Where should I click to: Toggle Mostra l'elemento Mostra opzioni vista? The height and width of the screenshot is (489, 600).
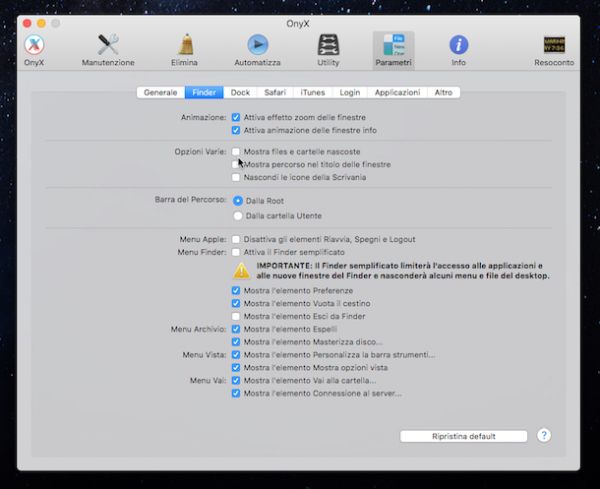[x=236, y=368]
